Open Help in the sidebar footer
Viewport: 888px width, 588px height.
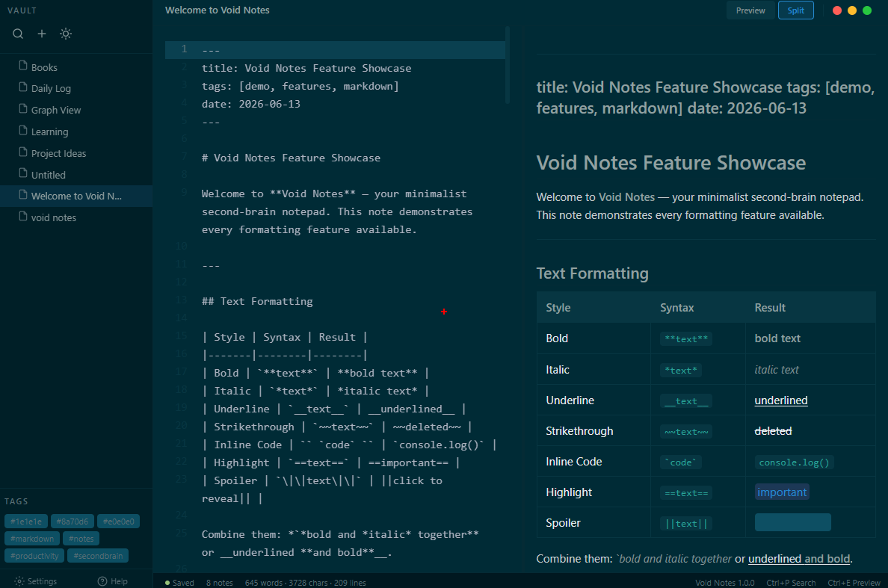pyautogui.click(x=113, y=581)
